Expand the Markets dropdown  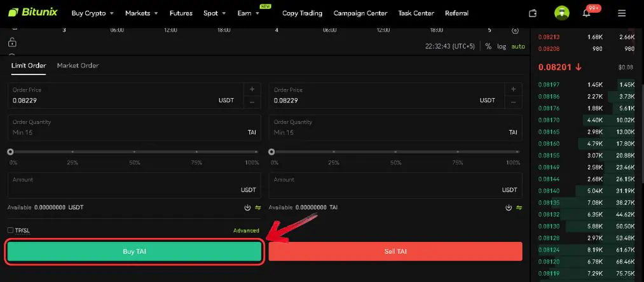coord(141,13)
